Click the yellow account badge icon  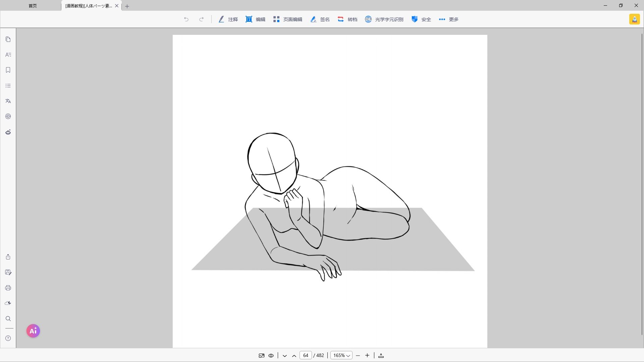pyautogui.click(x=634, y=19)
